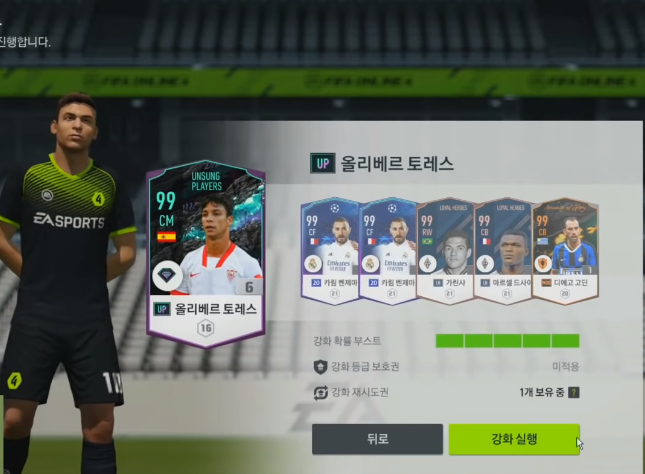Viewport: 645px width, 474px height.
Task: Toggle the 미적용 protection ticket status
Action: 566,367
